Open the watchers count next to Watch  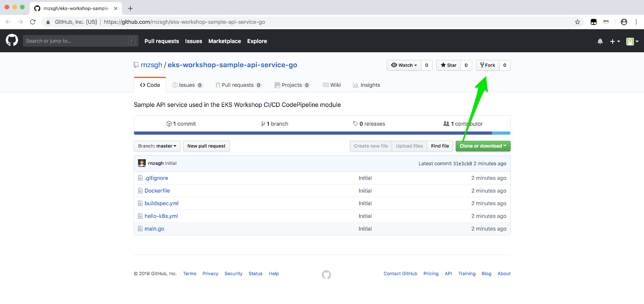(x=427, y=65)
